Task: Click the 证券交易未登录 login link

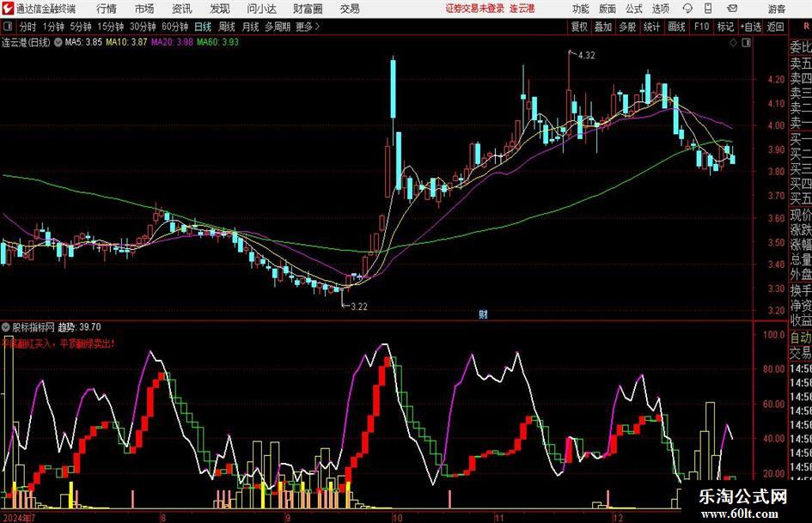Action: [474, 9]
